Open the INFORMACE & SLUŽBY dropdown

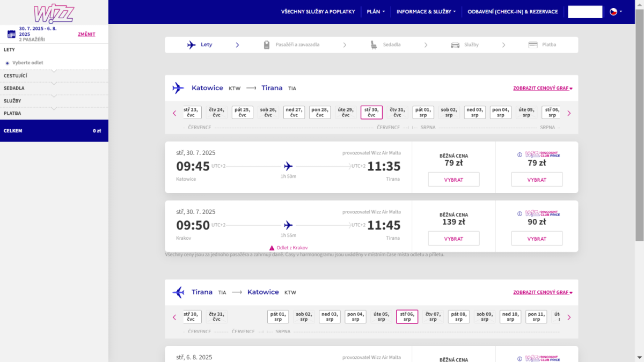(x=426, y=12)
